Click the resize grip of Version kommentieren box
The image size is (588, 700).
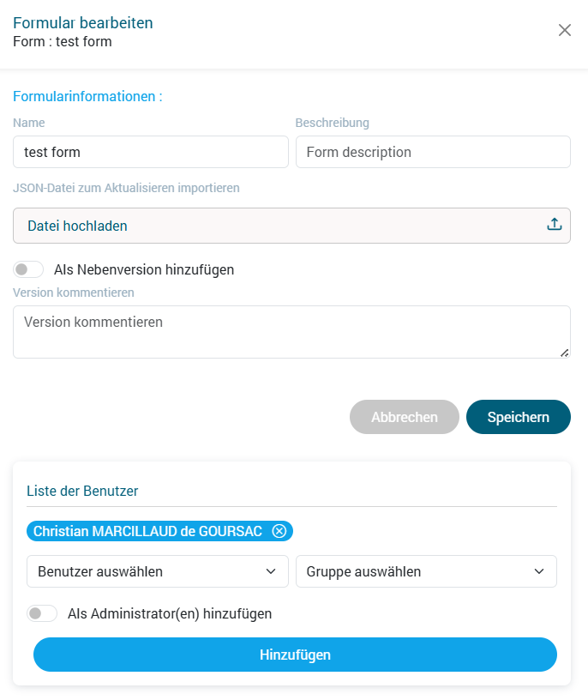(564, 352)
